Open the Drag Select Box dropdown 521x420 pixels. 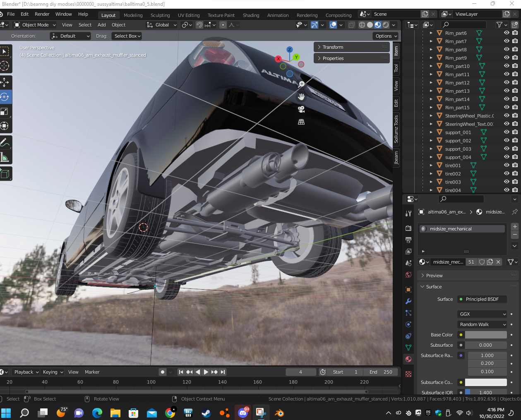tap(127, 36)
